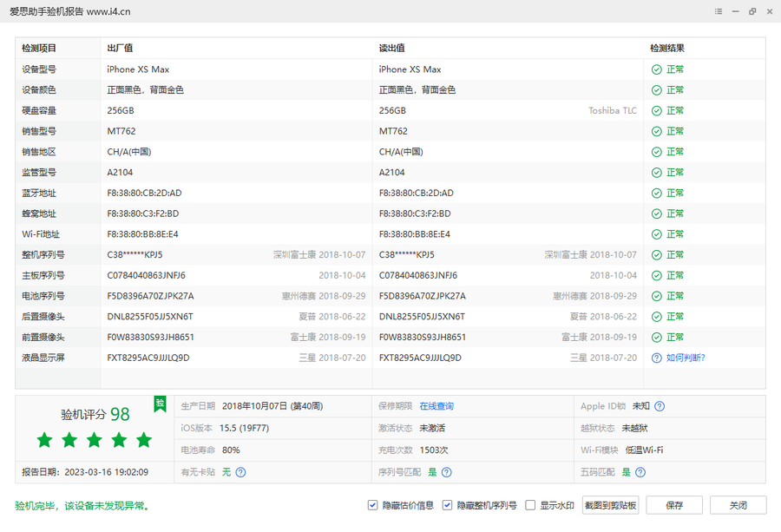The image size is (781, 532).
Task: Uncheck the 隐藏估价信息 checkbox
Action: (372, 505)
